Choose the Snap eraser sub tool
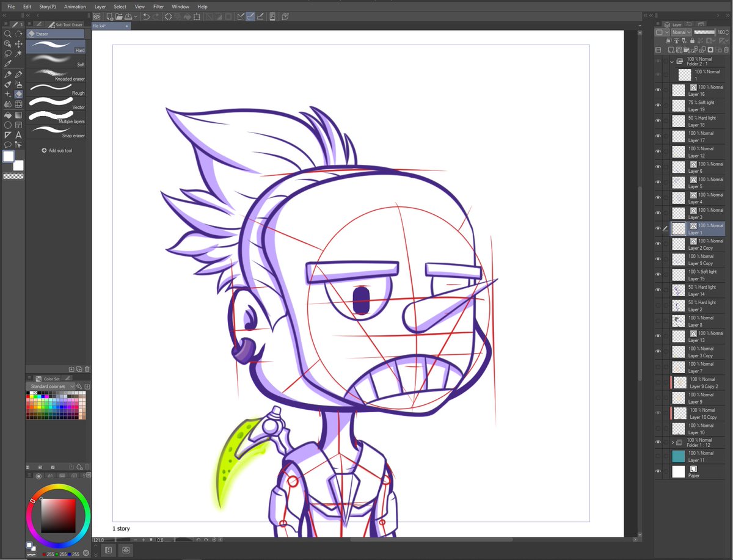 point(56,131)
